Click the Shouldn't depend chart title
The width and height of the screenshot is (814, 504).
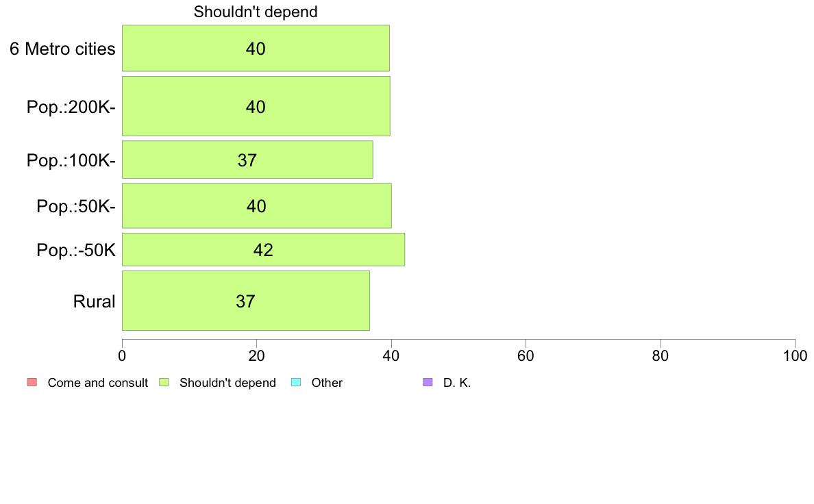[256, 12]
